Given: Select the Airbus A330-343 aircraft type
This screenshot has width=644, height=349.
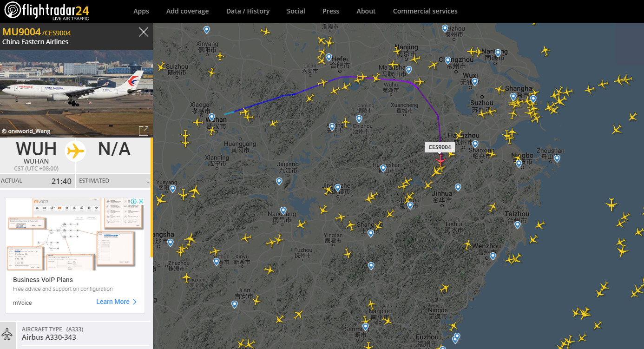Looking at the screenshot, I should (x=49, y=337).
